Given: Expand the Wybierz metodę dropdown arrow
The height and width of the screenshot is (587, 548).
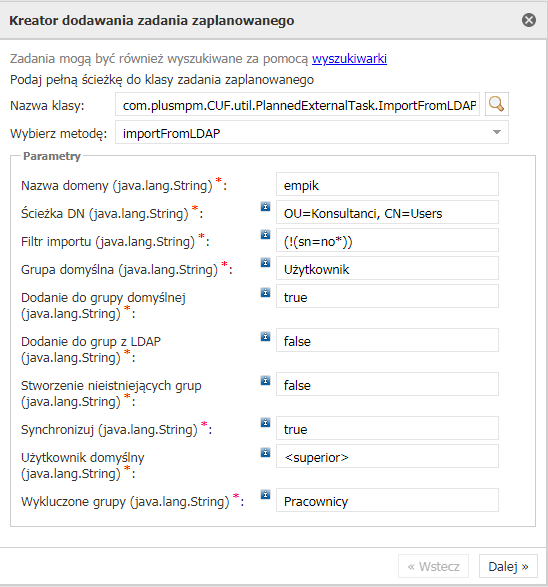Looking at the screenshot, I should [x=497, y=132].
